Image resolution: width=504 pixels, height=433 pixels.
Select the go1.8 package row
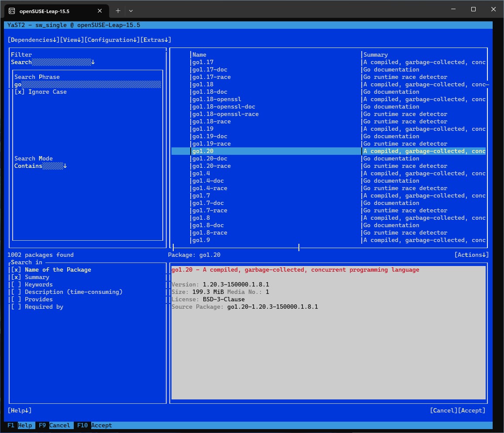329,218
